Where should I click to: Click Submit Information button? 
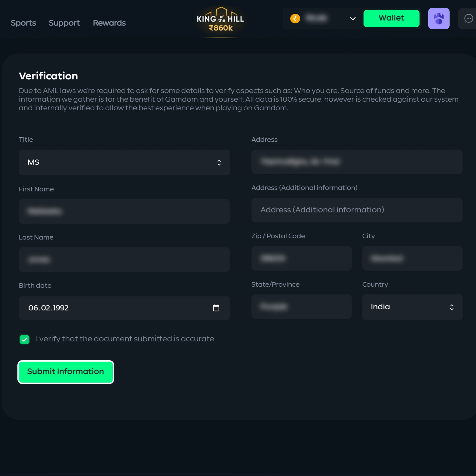[65, 372]
